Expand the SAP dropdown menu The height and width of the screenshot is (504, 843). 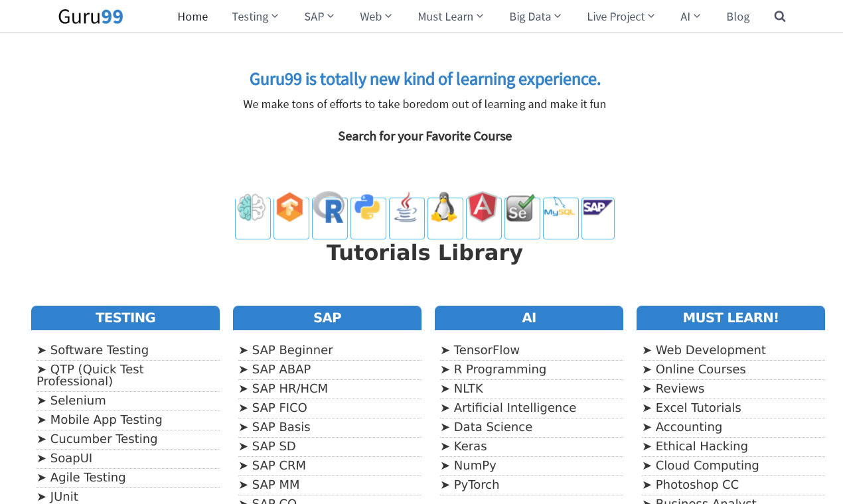coord(319,17)
